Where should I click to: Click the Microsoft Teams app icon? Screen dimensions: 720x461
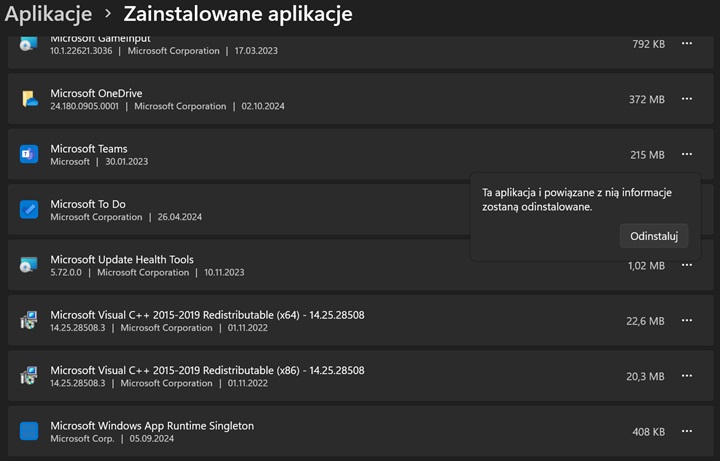click(x=29, y=154)
